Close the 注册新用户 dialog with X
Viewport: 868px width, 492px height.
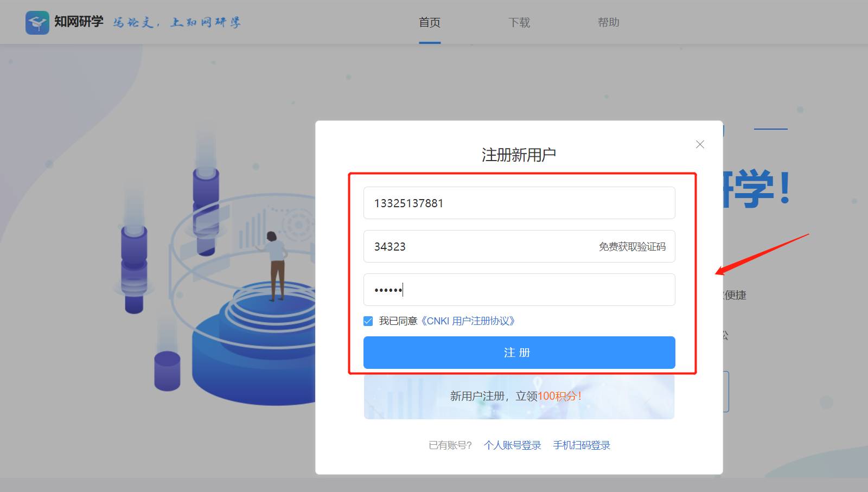pyautogui.click(x=700, y=144)
